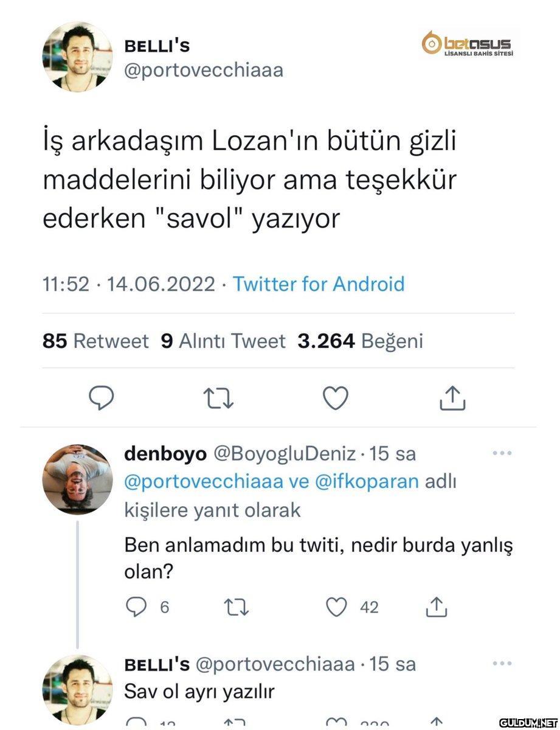This screenshot has height=730, width=560.
Task: Share the main tweet
Action: (x=452, y=398)
